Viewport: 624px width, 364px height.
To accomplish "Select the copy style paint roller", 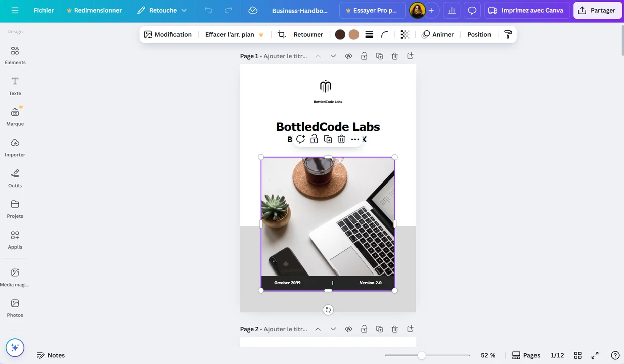I will [508, 35].
